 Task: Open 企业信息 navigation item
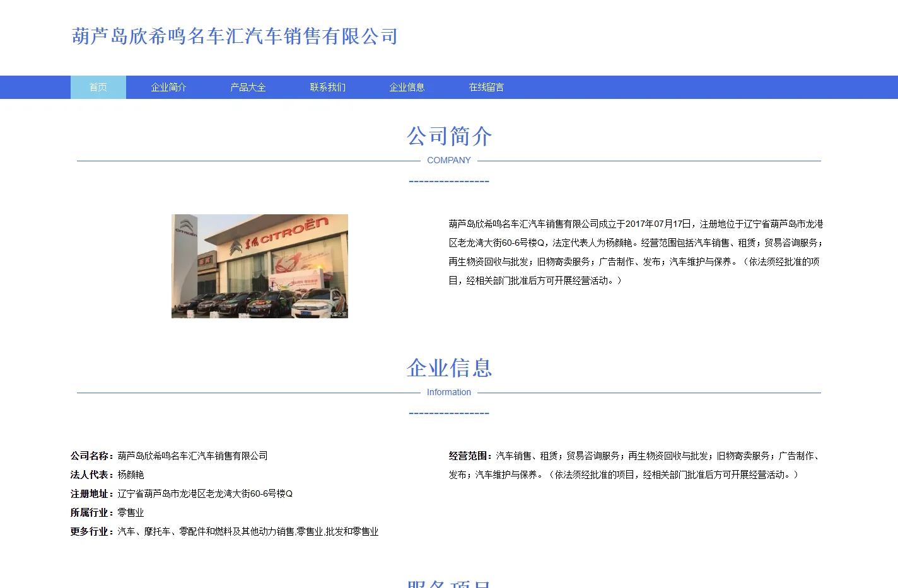[x=407, y=87]
